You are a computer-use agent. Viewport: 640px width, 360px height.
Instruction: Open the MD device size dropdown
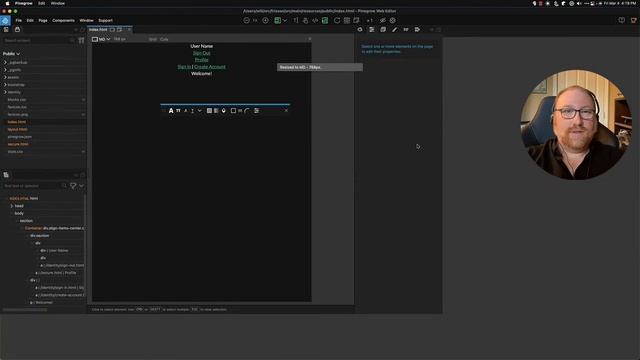point(101,39)
